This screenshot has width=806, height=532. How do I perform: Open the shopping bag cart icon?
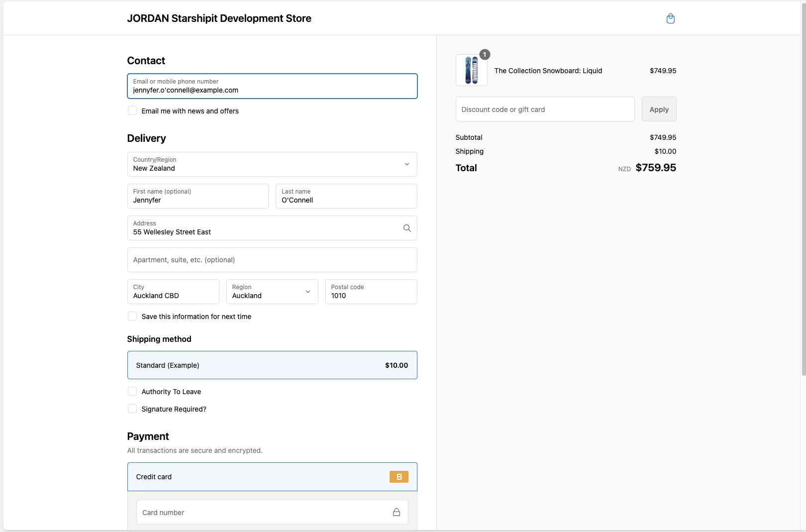click(670, 19)
